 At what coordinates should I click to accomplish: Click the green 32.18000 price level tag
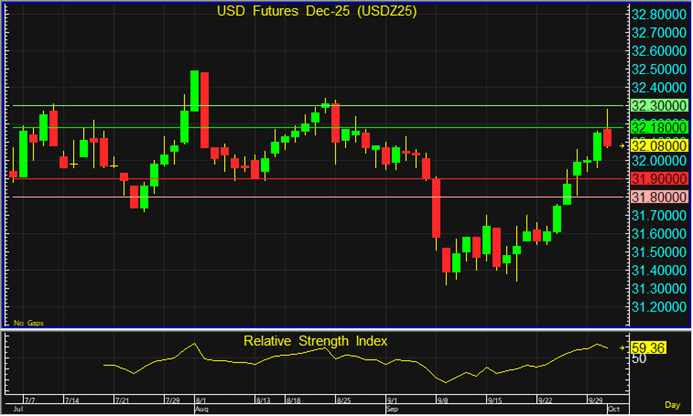tap(660, 127)
